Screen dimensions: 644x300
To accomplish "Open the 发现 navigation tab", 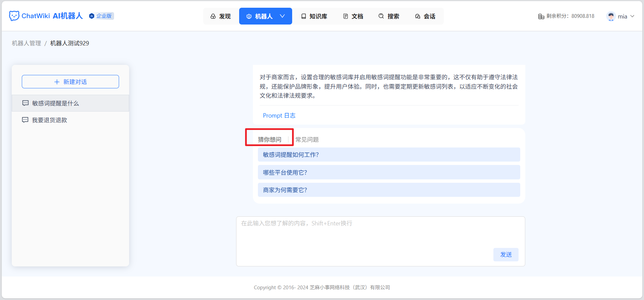I will [221, 16].
